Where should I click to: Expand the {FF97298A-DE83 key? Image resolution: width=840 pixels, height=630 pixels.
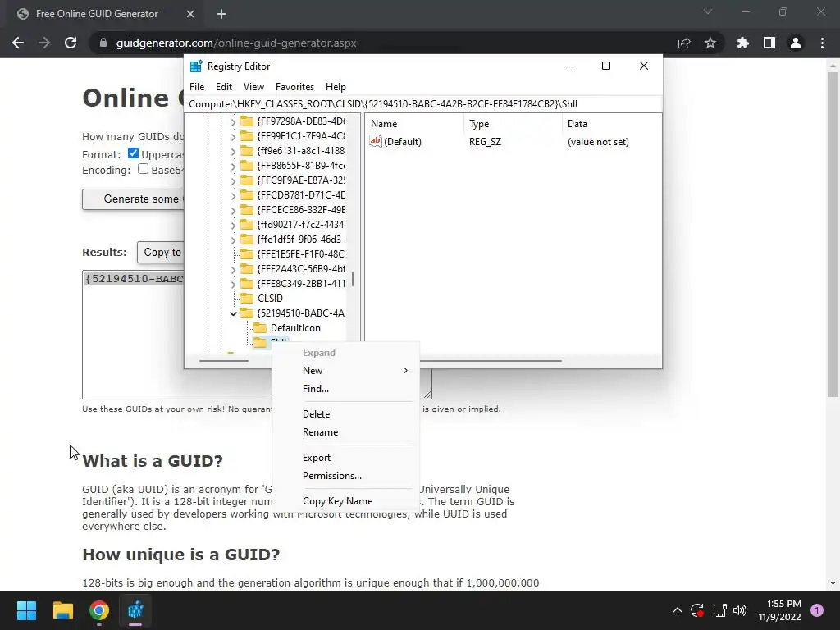click(x=233, y=121)
